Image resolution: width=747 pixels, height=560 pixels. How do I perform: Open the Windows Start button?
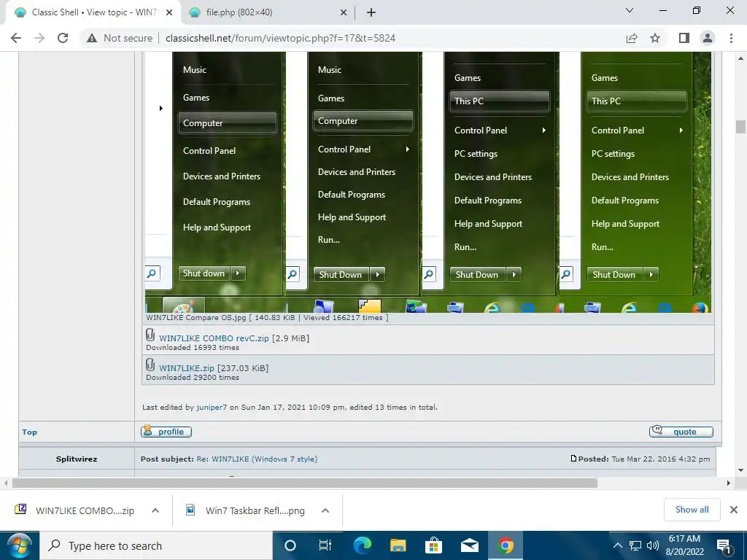19,545
